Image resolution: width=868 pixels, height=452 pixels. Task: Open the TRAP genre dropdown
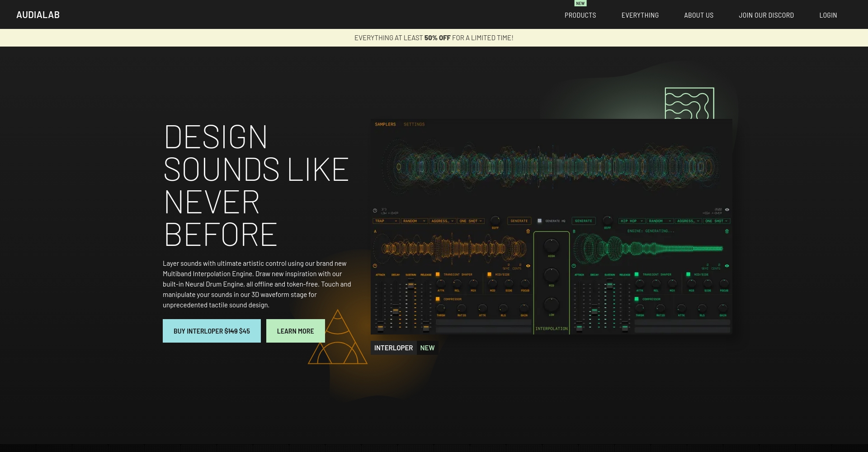click(386, 221)
